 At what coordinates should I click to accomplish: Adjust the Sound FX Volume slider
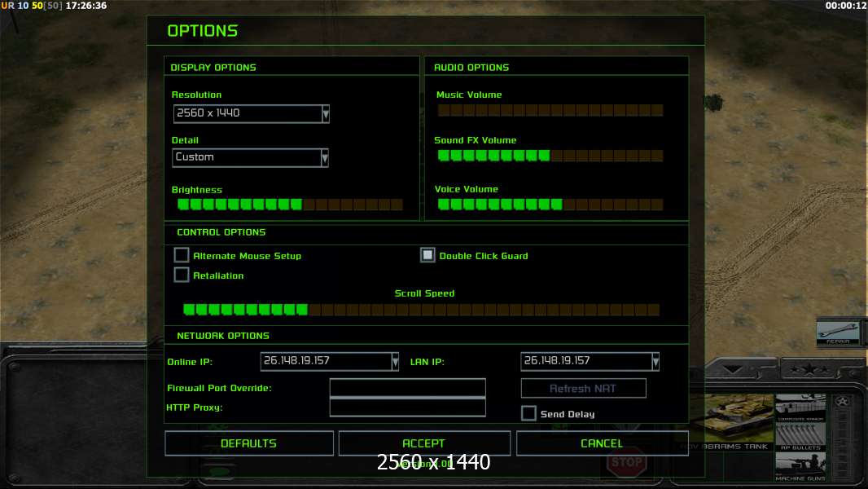(550, 156)
